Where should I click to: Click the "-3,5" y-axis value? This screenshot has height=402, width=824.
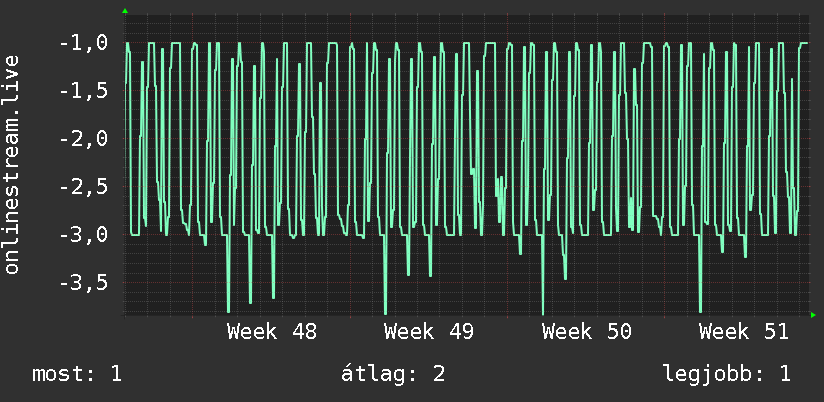point(84,283)
